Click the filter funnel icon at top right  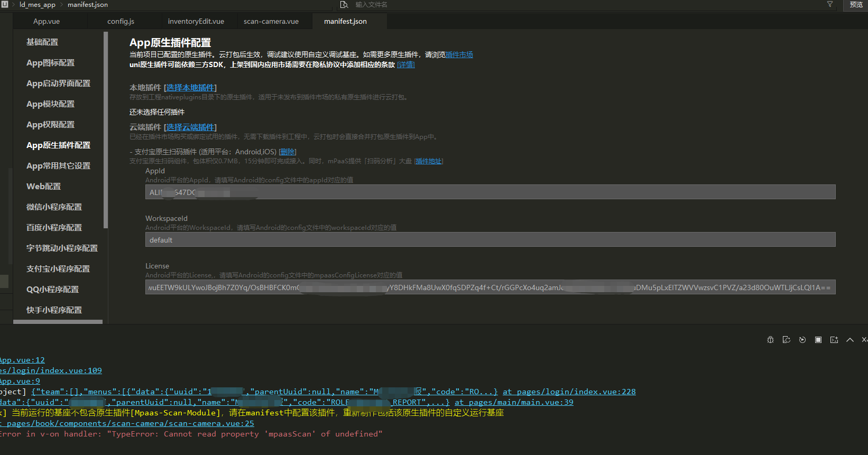(830, 4)
